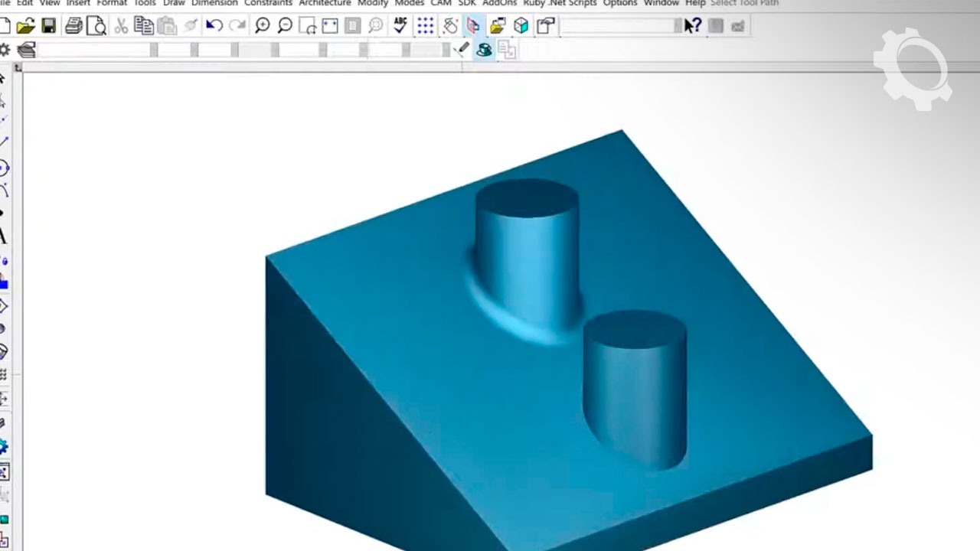The image size is (980, 551).
Task: Toggle the highlighted teapot render mode icon
Action: (484, 51)
